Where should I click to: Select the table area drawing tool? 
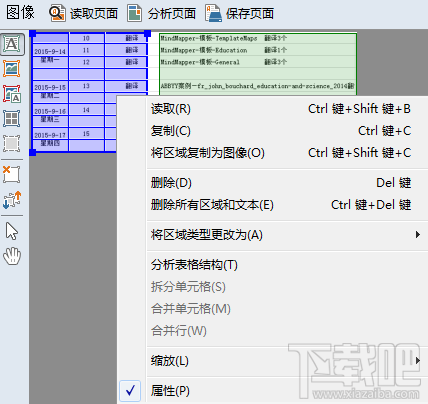12,119
